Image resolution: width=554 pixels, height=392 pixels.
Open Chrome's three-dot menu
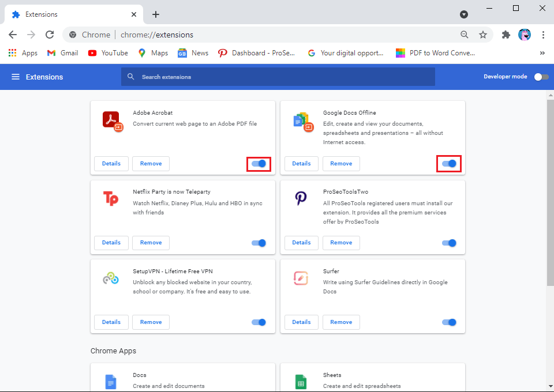tap(543, 35)
